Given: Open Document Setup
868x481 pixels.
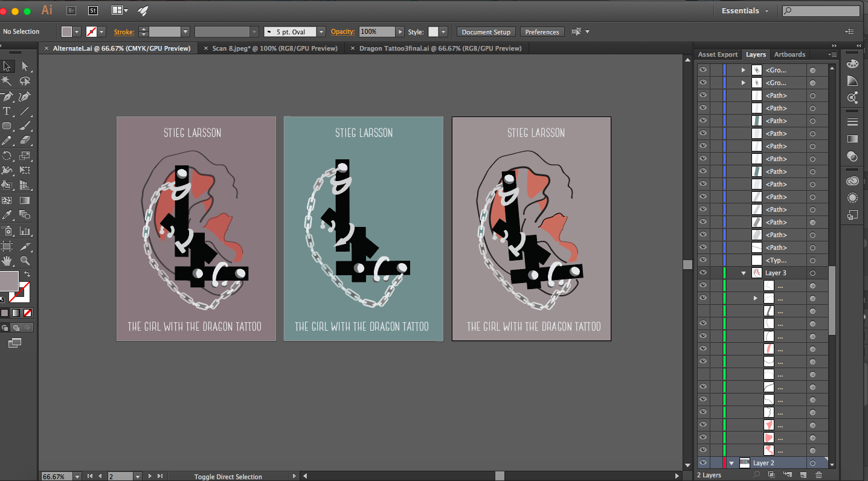Looking at the screenshot, I should pyautogui.click(x=486, y=32).
